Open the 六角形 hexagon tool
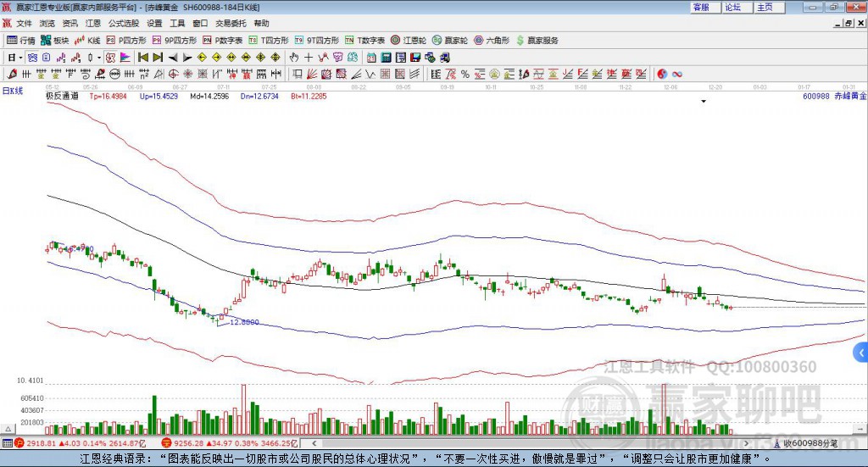The width and height of the screenshot is (868, 467). coord(492,41)
